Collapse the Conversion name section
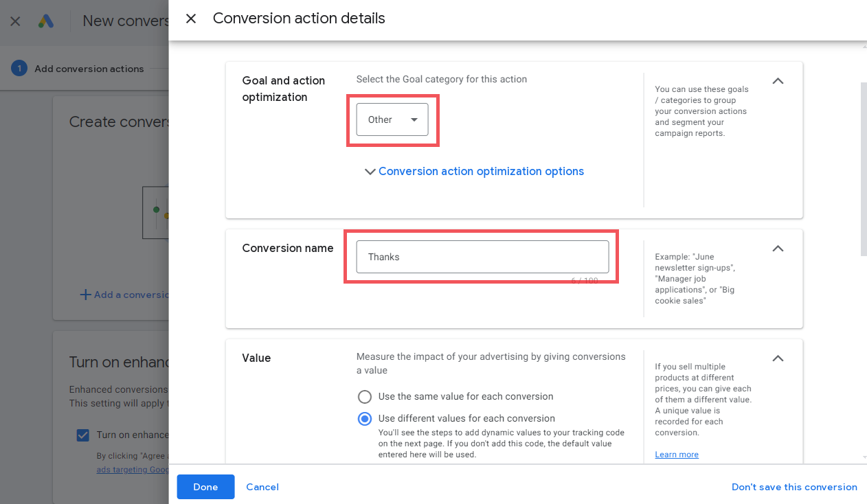This screenshot has height=504, width=867. [778, 249]
